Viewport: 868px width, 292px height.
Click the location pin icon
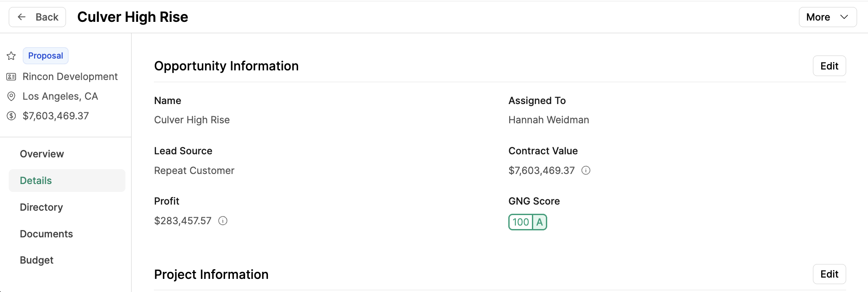pyautogui.click(x=11, y=96)
